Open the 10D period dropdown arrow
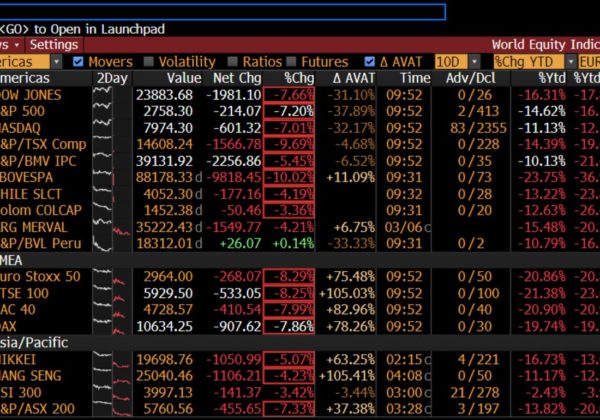 point(474,62)
